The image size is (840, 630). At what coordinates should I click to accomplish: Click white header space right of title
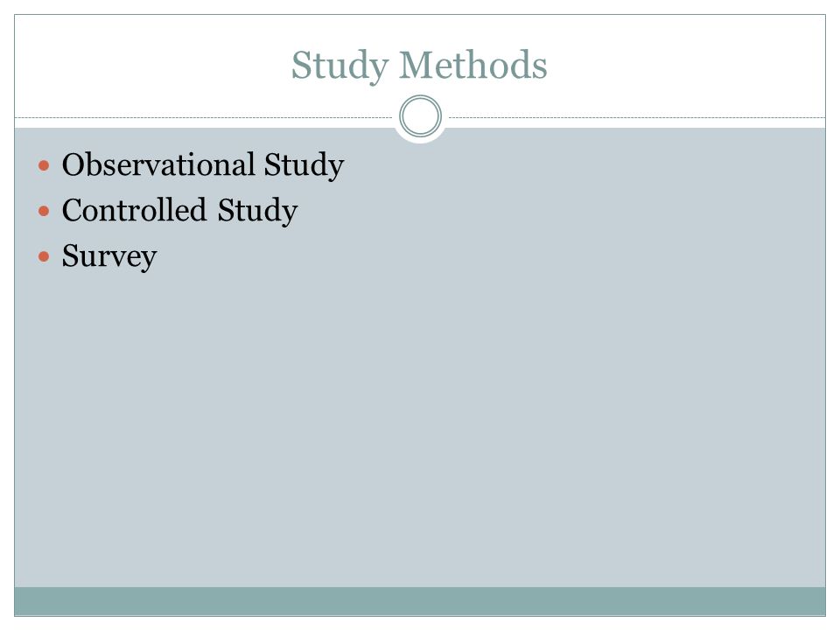click(687, 66)
